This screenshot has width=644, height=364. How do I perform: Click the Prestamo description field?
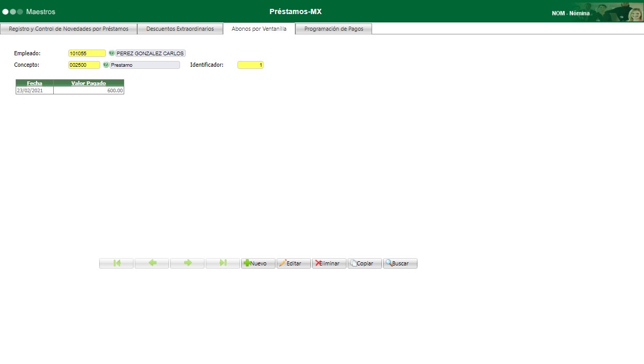pos(145,65)
